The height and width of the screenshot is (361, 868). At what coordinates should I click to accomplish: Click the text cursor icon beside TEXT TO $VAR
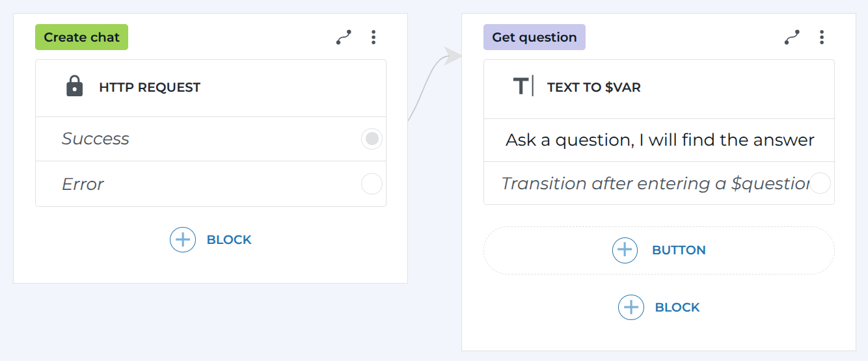[523, 87]
